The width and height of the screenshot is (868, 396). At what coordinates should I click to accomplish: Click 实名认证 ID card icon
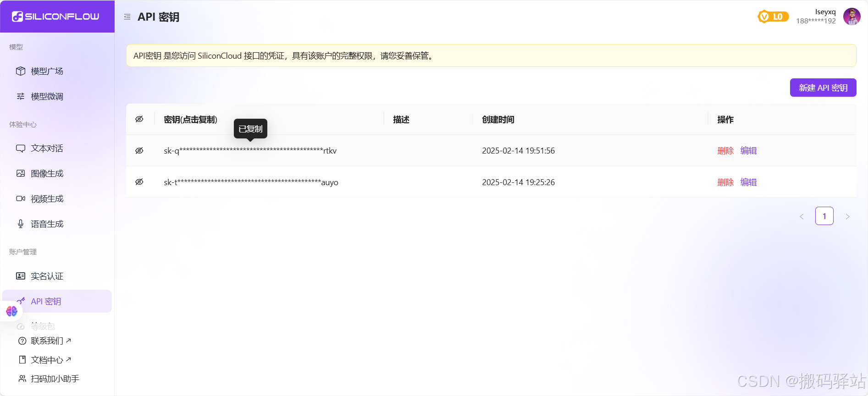21,276
